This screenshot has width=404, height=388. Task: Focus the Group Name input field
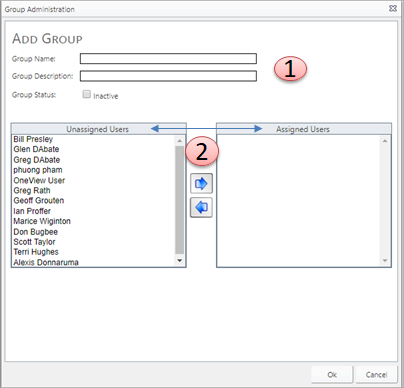168,59
